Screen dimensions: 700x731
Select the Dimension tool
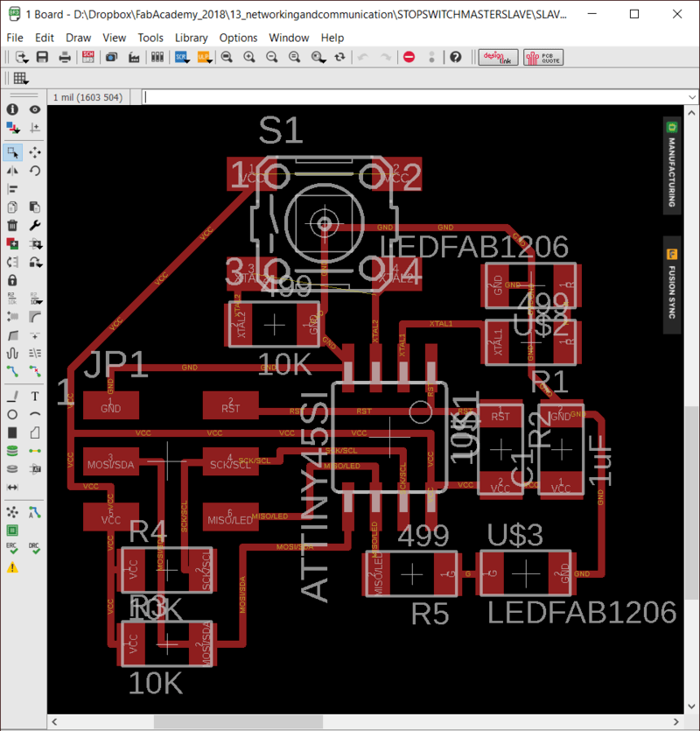[12, 487]
